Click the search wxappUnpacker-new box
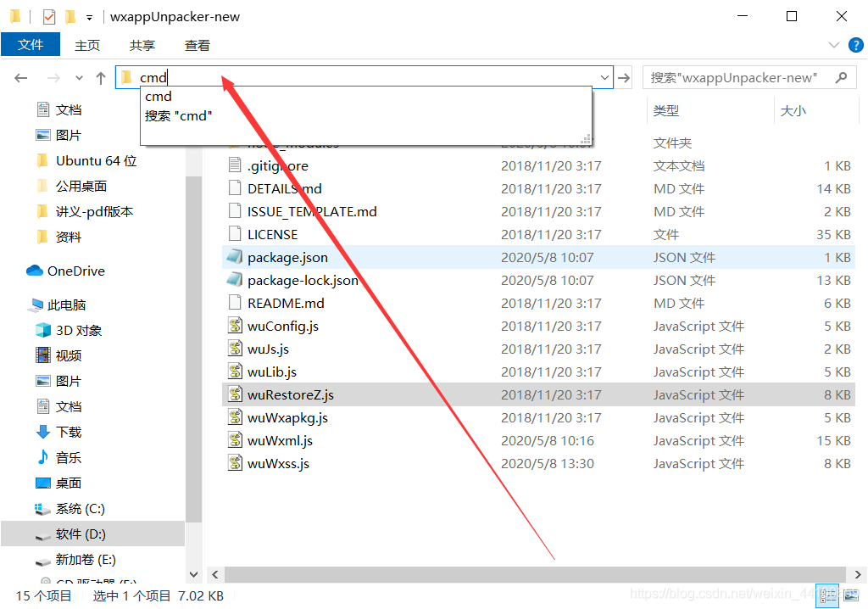Screen dimensions: 868x609 point(749,77)
